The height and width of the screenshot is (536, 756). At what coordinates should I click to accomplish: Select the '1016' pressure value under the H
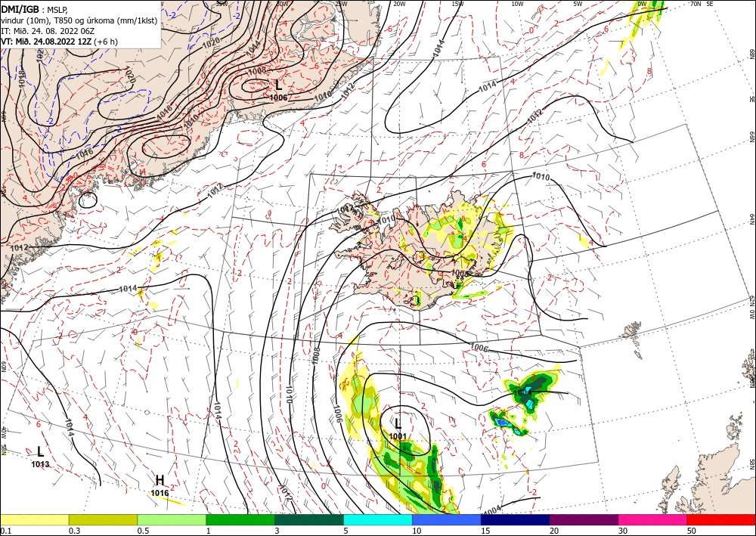(x=160, y=493)
